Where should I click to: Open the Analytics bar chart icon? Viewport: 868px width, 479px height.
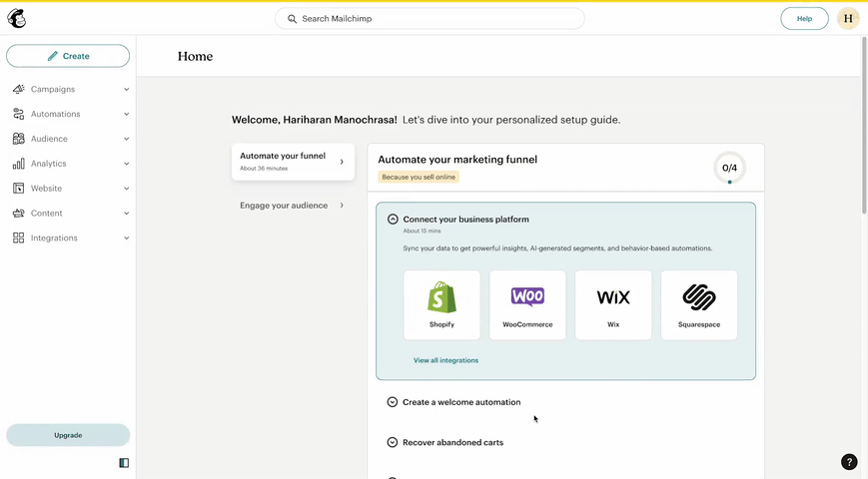coord(18,164)
